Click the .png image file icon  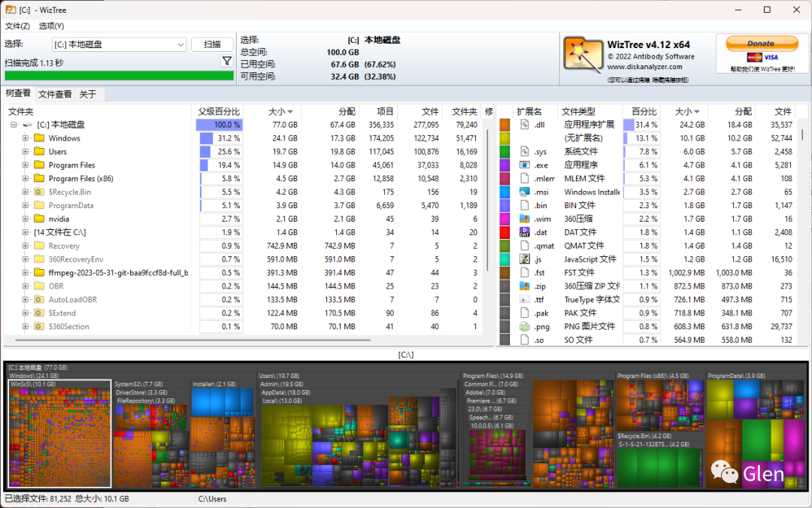525,326
